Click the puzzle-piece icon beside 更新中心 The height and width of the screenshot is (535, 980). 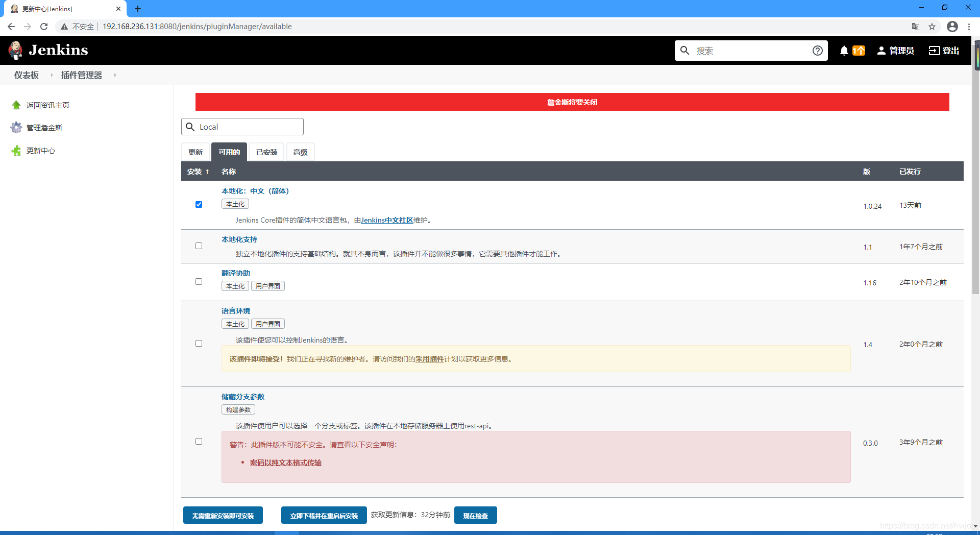point(16,151)
